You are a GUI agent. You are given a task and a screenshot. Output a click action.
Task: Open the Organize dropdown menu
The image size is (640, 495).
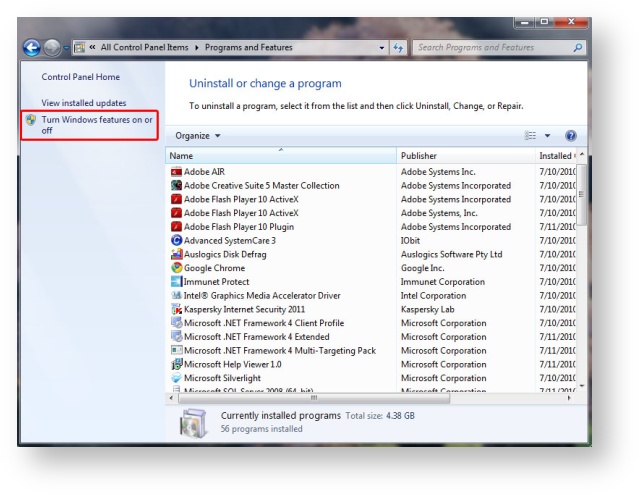pos(198,135)
